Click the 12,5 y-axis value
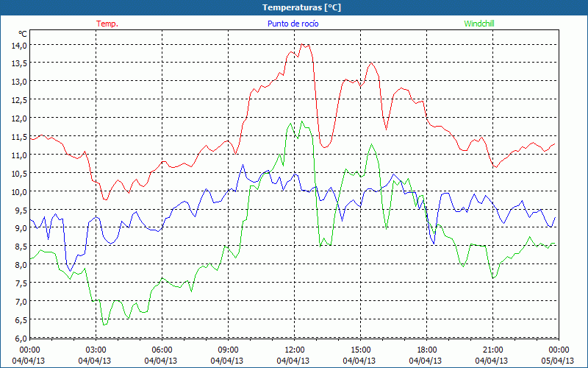This screenshot has width=588, height=368. (20, 100)
